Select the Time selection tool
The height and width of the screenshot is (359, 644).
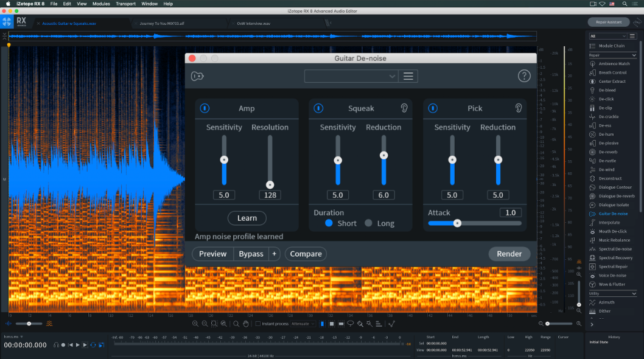pos(323,324)
